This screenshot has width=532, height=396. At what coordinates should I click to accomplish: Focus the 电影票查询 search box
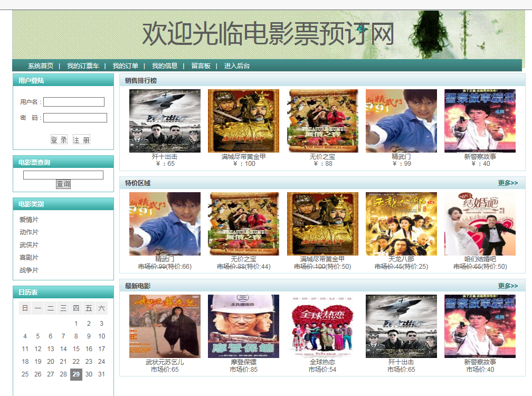[63, 175]
